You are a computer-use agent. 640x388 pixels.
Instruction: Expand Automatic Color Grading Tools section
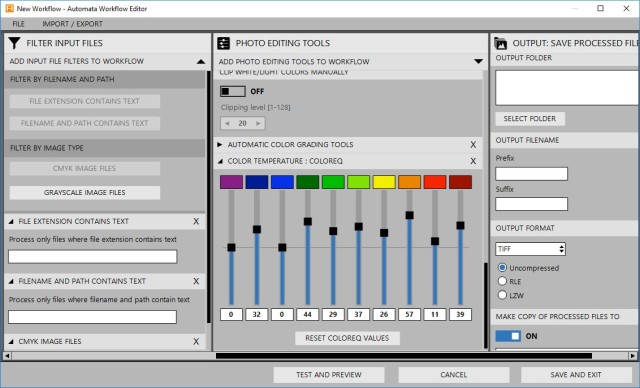tap(220, 144)
